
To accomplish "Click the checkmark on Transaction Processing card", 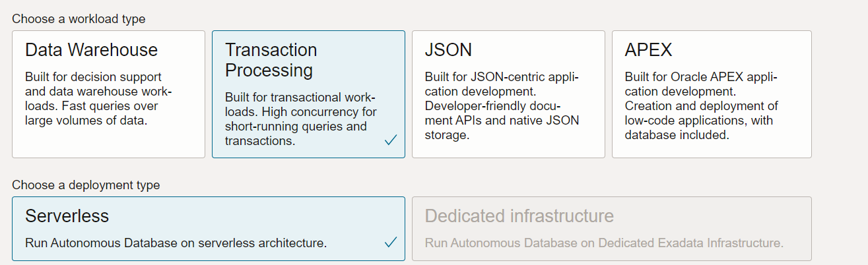I will [x=391, y=140].
